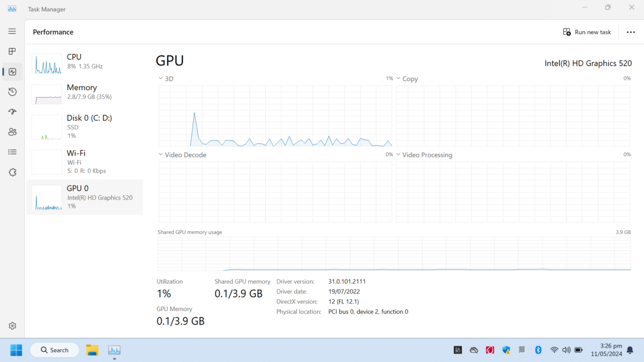The width and height of the screenshot is (644, 362).
Task: Click the Windows Start button
Action: (x=16, y=350)
